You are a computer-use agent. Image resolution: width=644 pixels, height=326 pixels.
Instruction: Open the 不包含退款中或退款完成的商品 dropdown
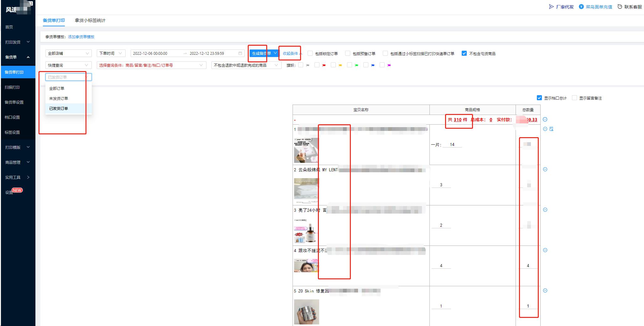point(246,65)
